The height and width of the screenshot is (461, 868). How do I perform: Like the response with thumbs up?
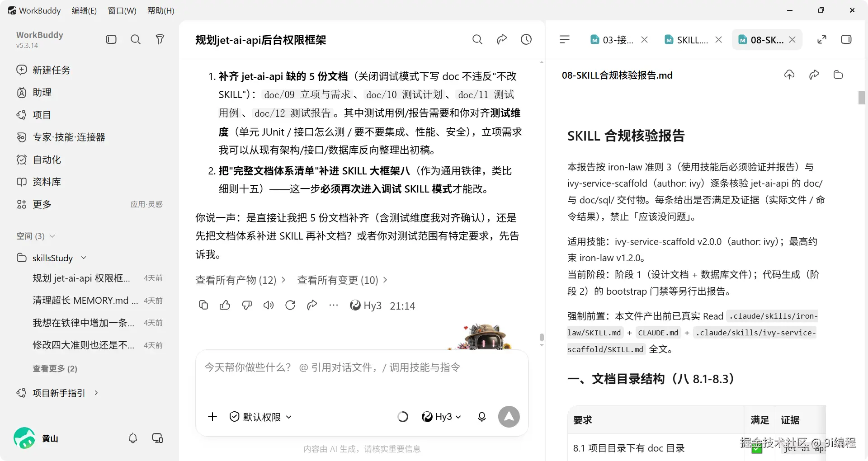click(x=225, y=306)
